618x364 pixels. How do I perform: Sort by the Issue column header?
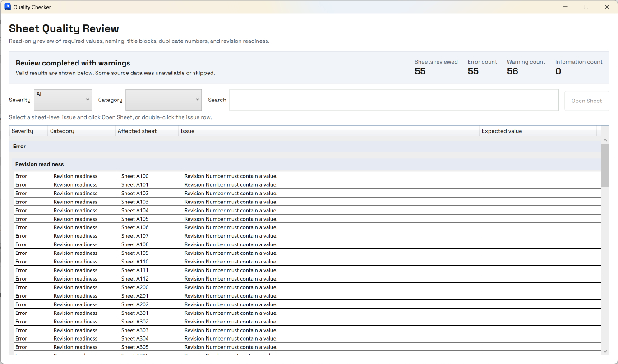pos(329,131)
